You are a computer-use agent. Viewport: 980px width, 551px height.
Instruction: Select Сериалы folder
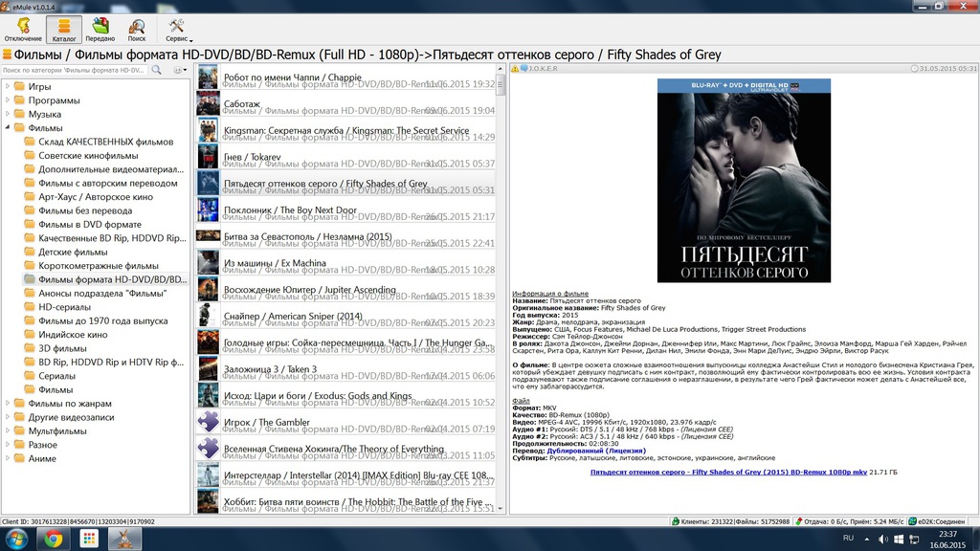[56, 375]
